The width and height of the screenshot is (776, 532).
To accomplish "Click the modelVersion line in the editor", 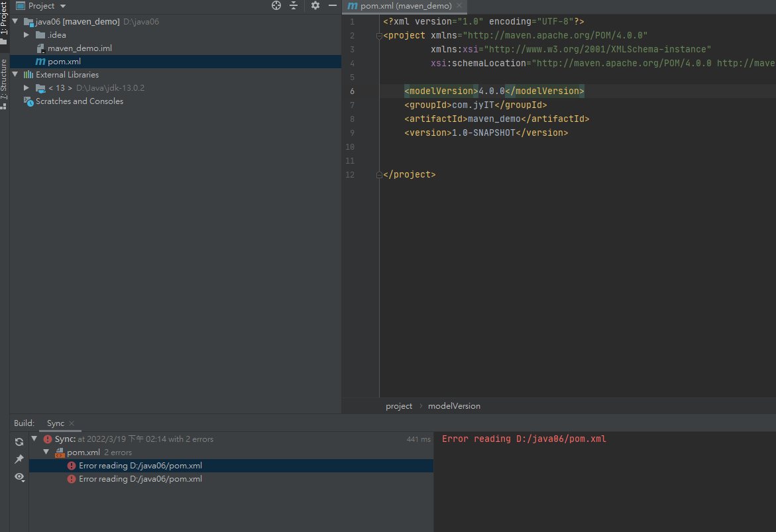I will pos(494,91).
